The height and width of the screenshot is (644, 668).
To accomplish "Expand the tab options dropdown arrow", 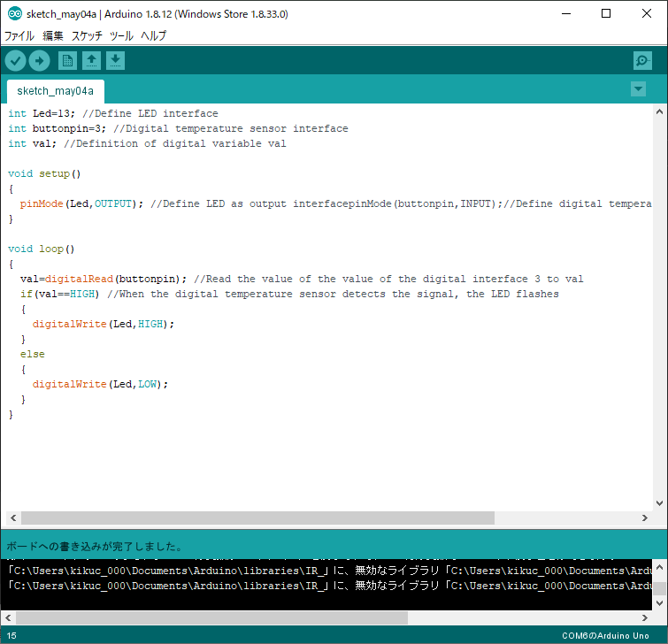I will click(x=638, y=89).
